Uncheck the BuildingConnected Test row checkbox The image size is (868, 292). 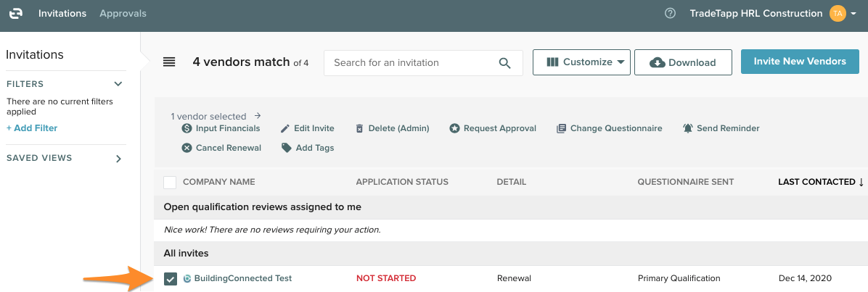pos(171,279)
